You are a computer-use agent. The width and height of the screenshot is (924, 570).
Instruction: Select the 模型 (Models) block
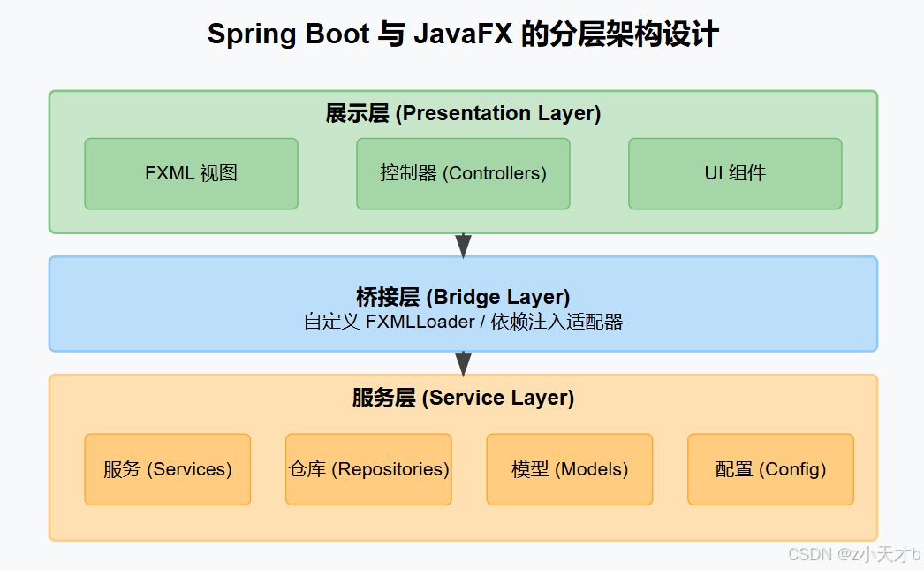(x=569, y=469)
